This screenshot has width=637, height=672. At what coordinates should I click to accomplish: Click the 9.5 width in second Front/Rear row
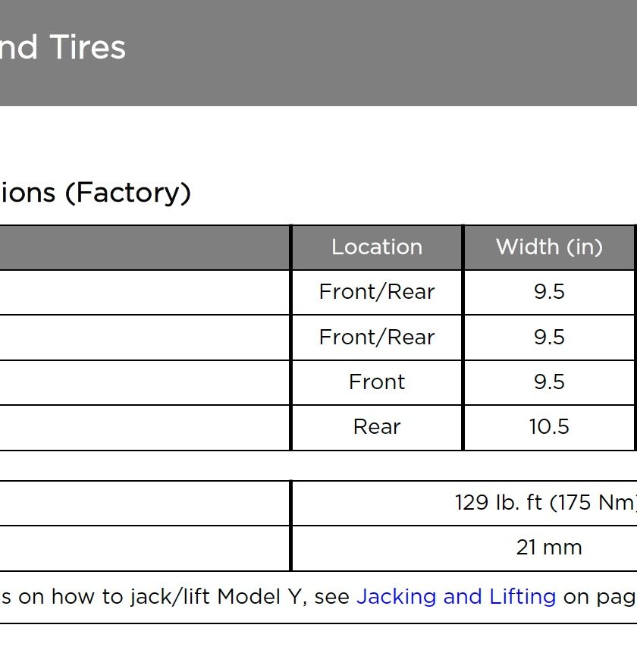549,337
